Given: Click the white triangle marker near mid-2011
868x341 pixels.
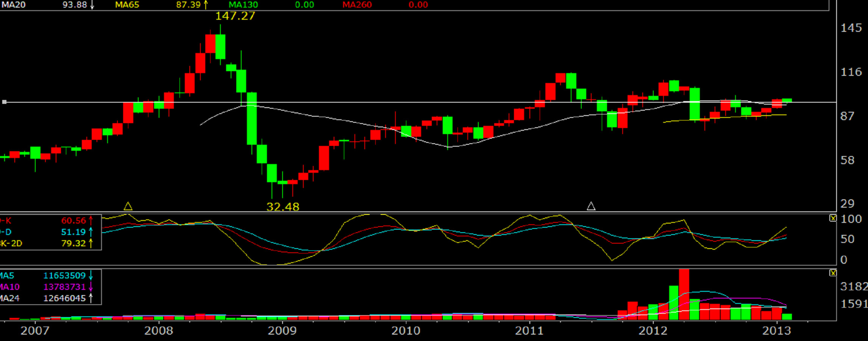Looking at the screenshot, I should pos(591,206).
